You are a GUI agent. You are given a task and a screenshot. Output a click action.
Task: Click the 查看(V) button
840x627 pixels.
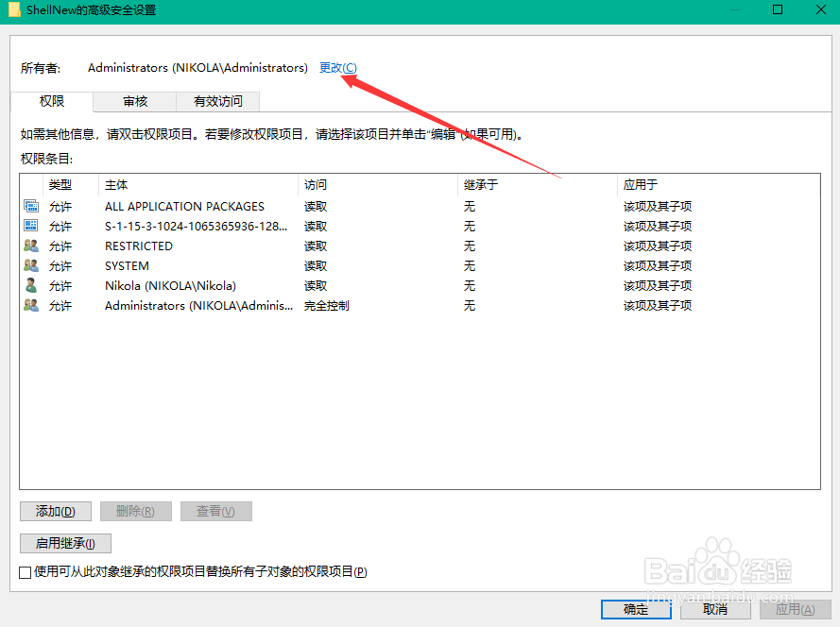215,512
